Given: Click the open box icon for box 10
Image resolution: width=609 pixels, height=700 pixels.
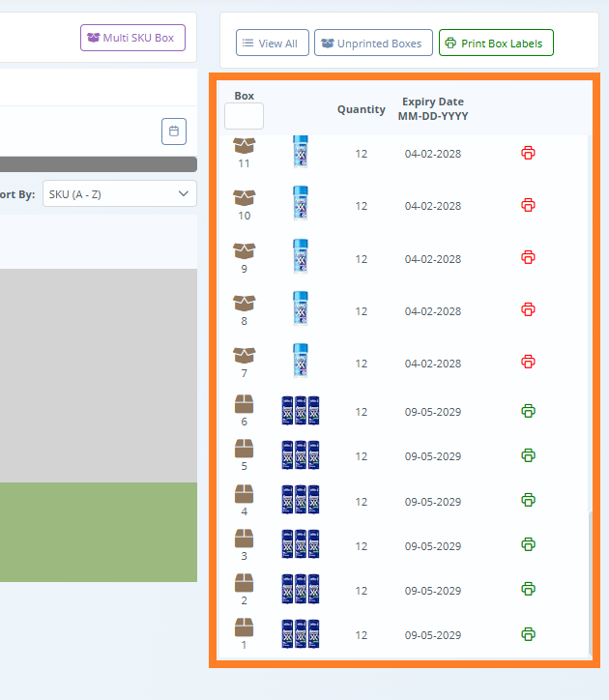Looking at the screenshot, I should point(244,197).
